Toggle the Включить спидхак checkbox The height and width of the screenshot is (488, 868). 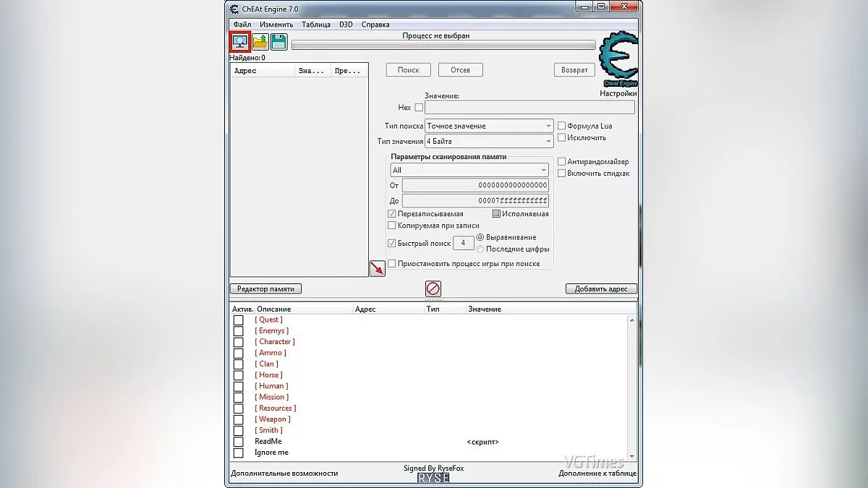(561, 174)
